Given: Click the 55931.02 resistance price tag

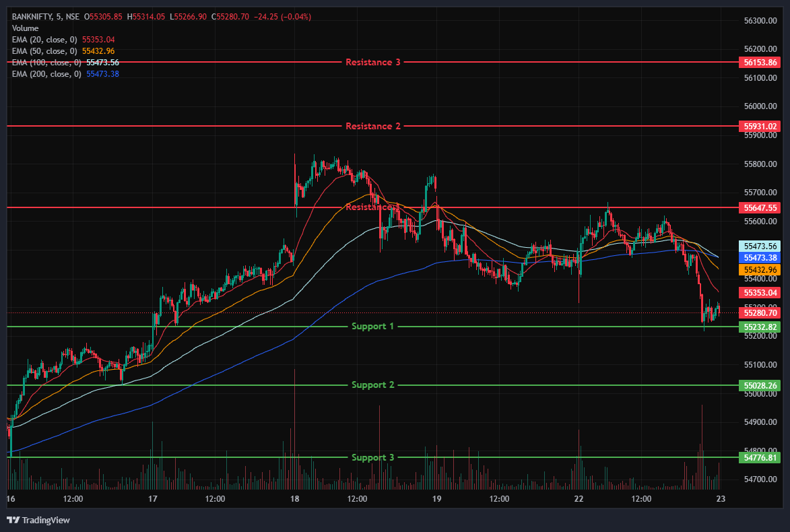Looking at the screenshot, I should click(x=760, y=127).
